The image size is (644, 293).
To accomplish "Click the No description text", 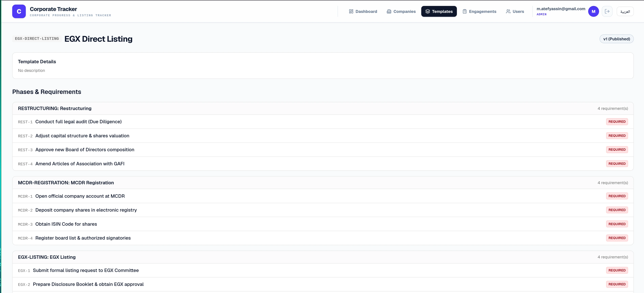I will point(32,71).
